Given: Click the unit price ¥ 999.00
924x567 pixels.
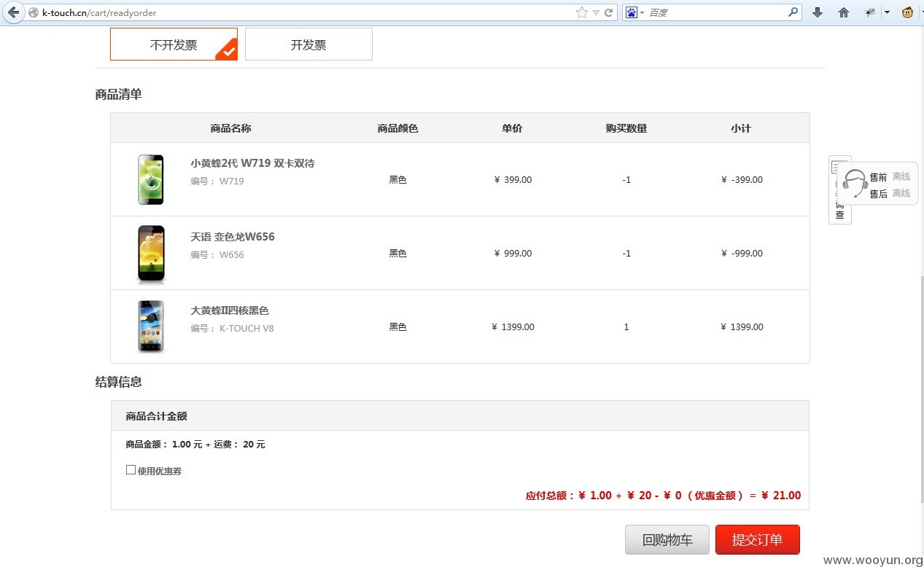Looking at the screenshot, I should 513,254.
